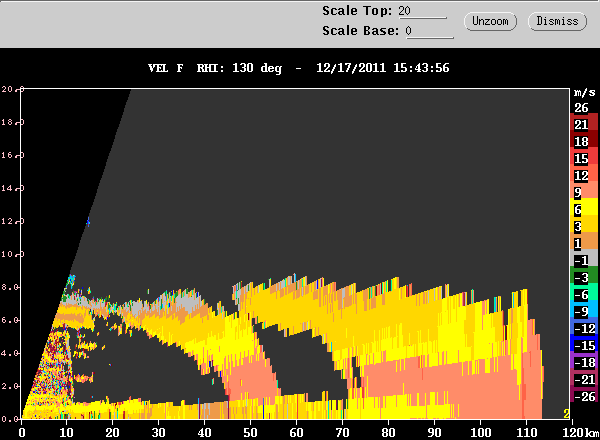Click the 18 m/s legend color
This screenshot has width=600, height=440.
tap(585, 141)
